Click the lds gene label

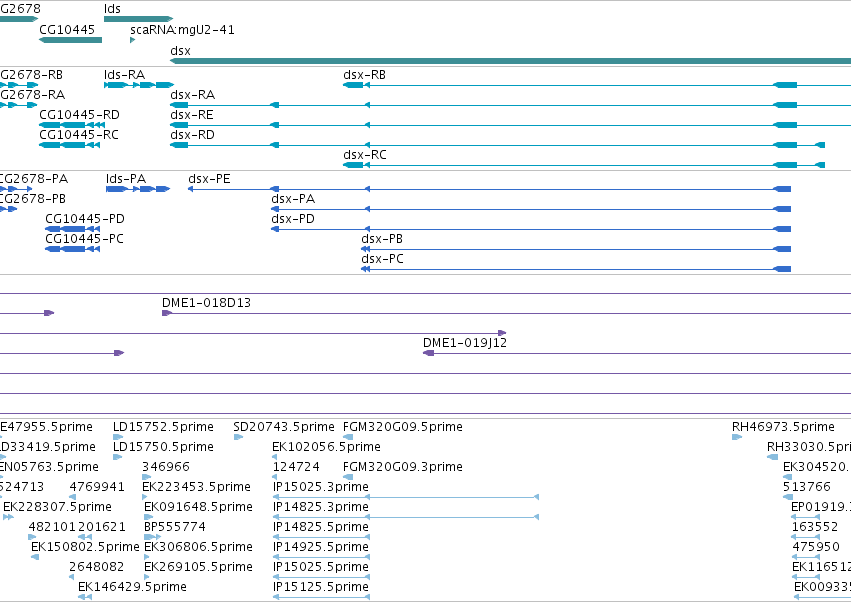tap(112, 9)
